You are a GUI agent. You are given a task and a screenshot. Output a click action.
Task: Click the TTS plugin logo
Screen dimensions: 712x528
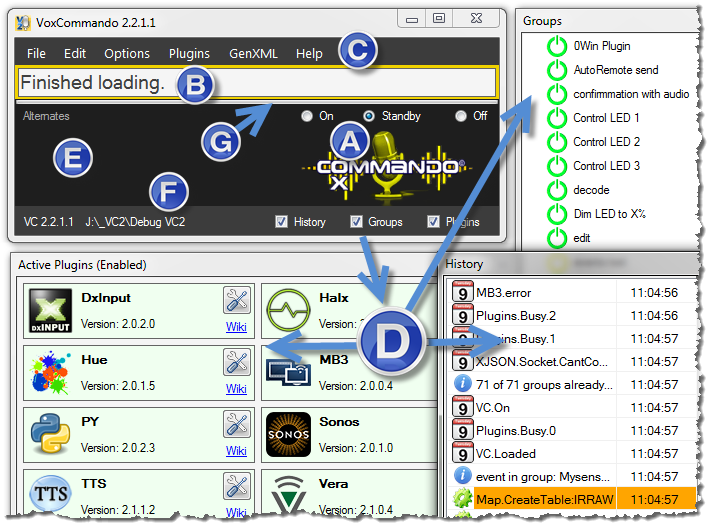click(x=50, y=494)
